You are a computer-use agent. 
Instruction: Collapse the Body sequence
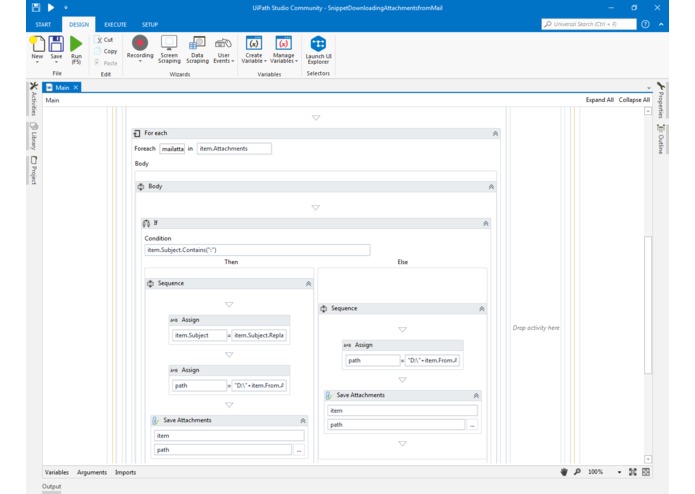491,187
